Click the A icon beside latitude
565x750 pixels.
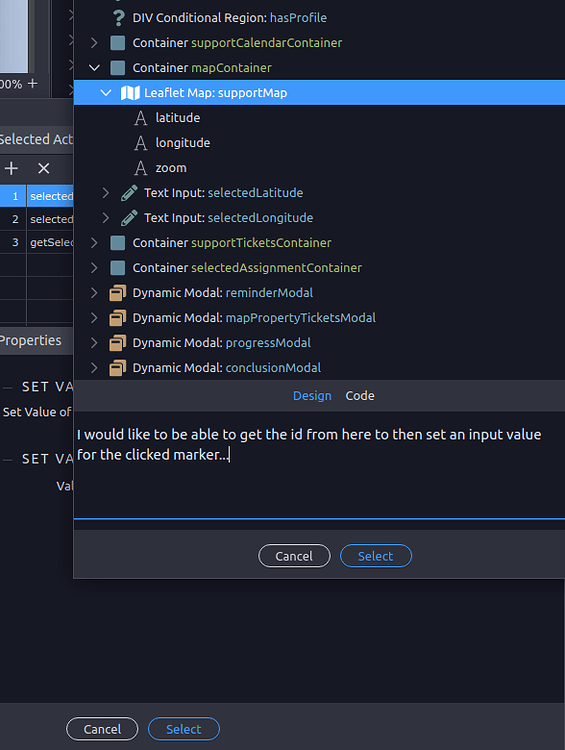(141, 118)
